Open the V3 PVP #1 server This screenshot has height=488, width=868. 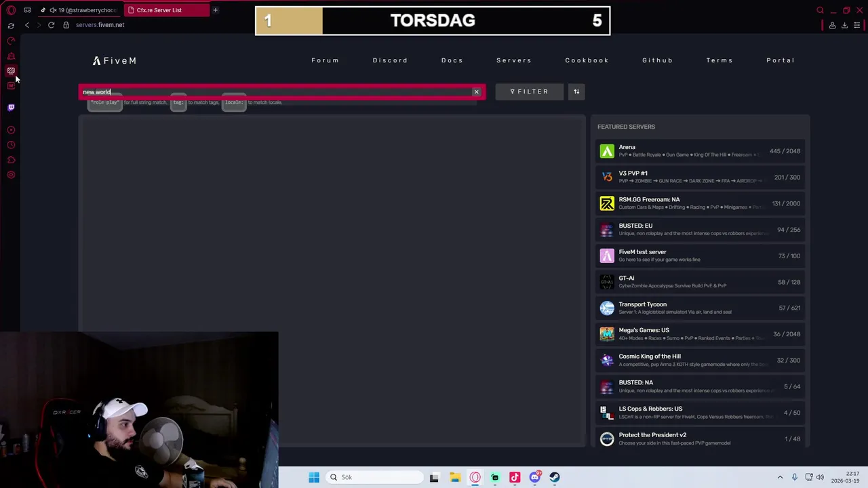pyautogui.click(x=701, y=177)
